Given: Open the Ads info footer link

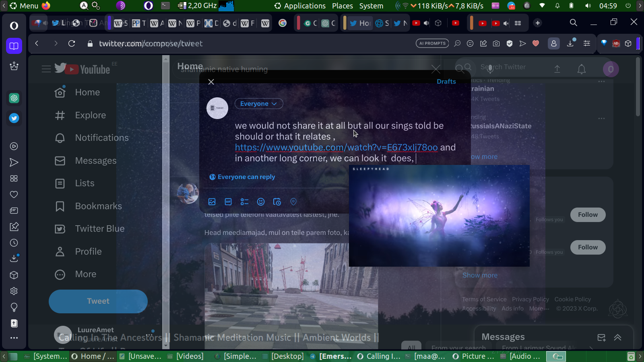Looking at the screenshot, I should [x=512, y=309].
